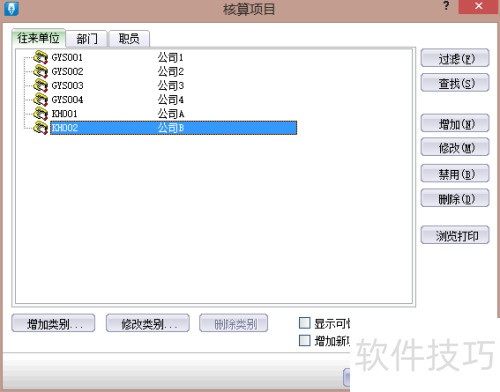Click the 增加类别... button
Image resolution: width=500 pixels, height=392 pixels.
[x=53, y=323]
